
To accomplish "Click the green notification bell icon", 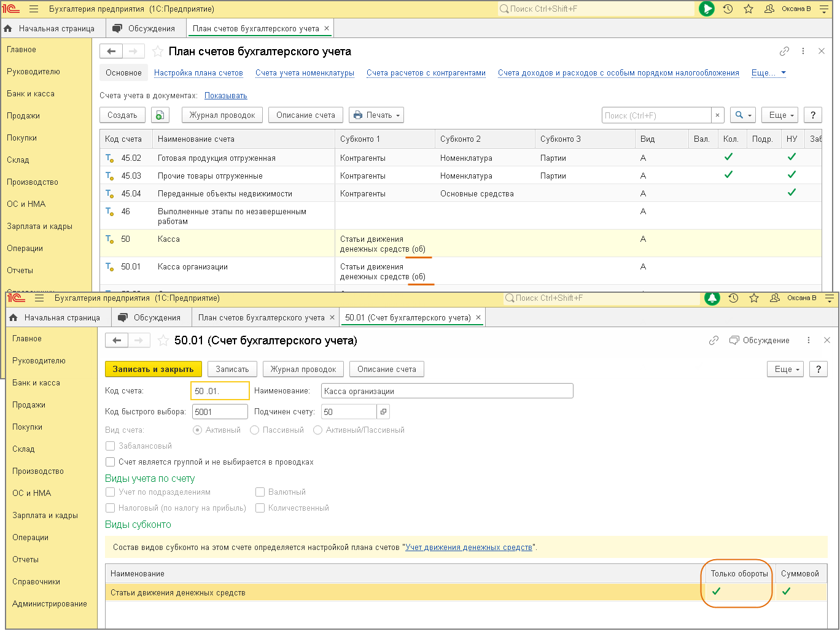I will pos(712,298).
